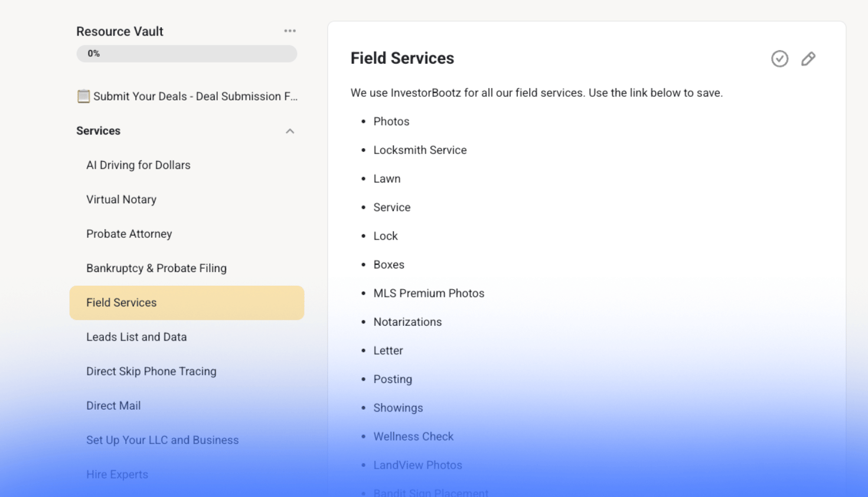Open the Resource Vault three-dot menu
This screenshot has height=497, width=868.
pyautogui.click(x=290, y=31)
